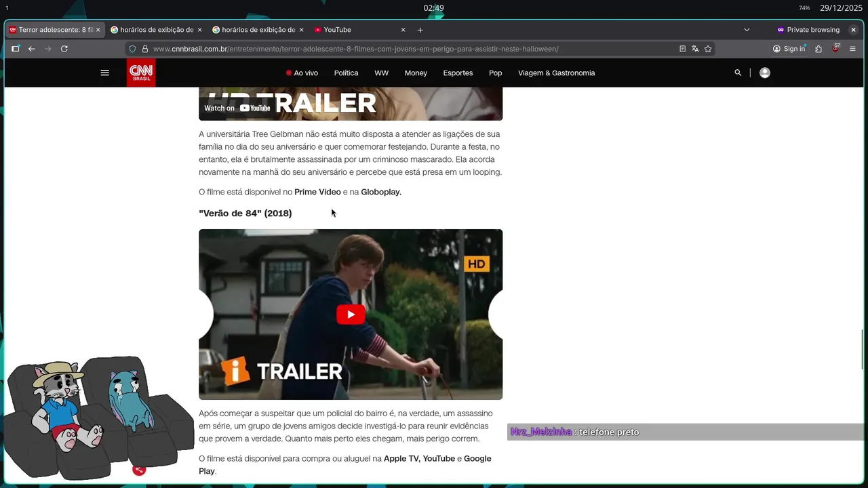This screenshot has height=488, width=868.
Task: Open the site search magnifier icon
Action: 738,73
